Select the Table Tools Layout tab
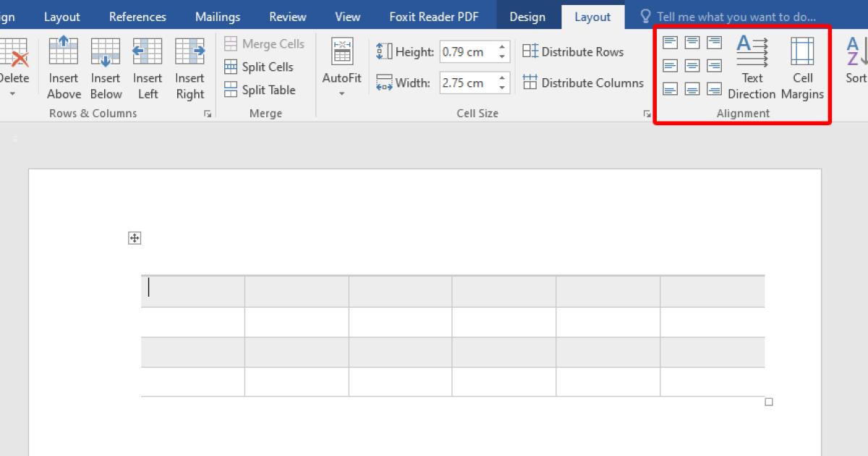 pos(592,17)
